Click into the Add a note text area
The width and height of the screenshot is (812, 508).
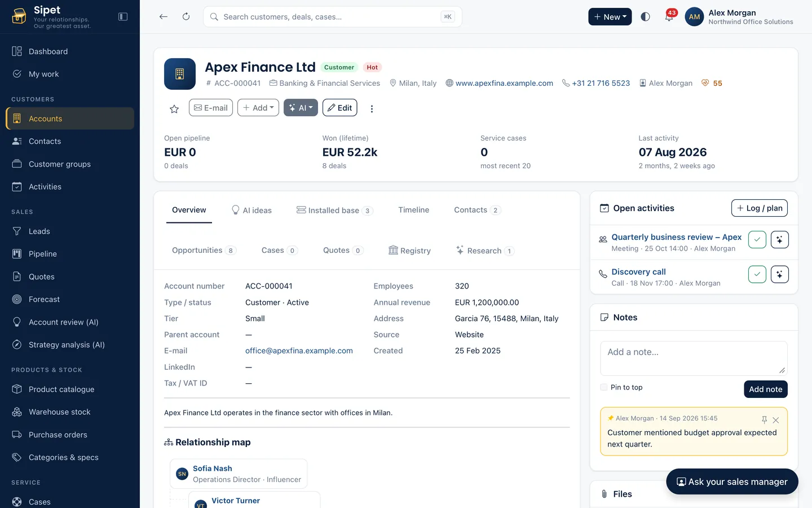pos(694,358)
